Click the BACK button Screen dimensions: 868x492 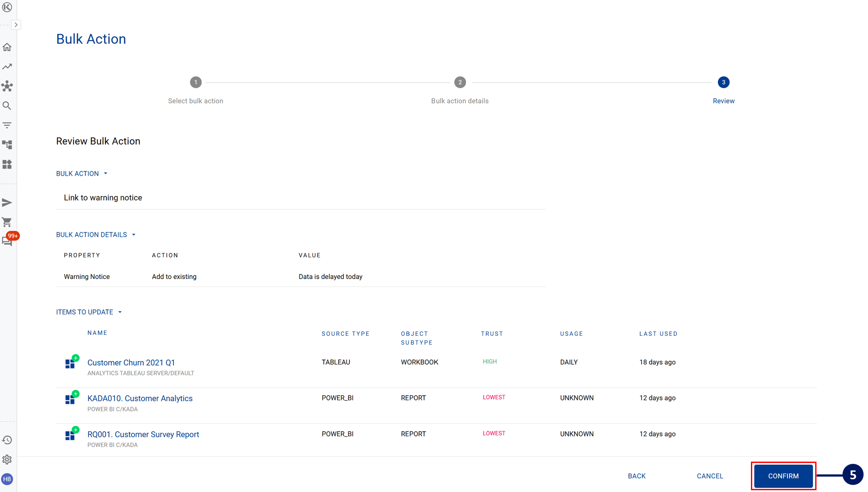pyautogui.click(x=636, y=476)
